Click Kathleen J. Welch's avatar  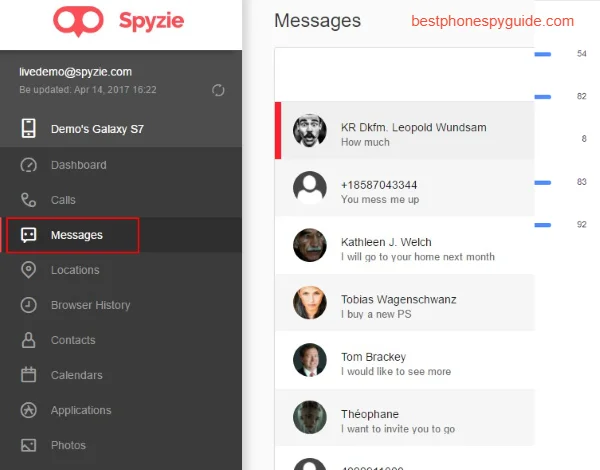pyautogui.click(x=310, y=245)
